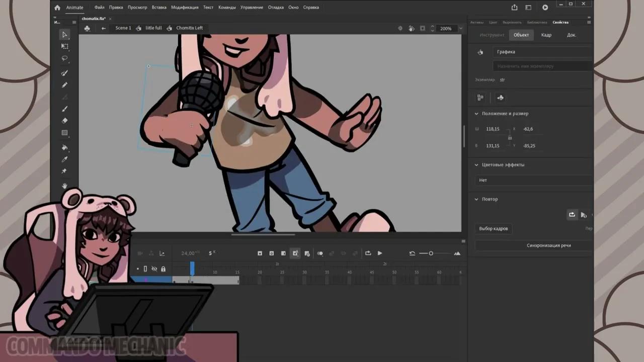
Task: Open the Модификация menu
Action: click(x=185, y=8)
